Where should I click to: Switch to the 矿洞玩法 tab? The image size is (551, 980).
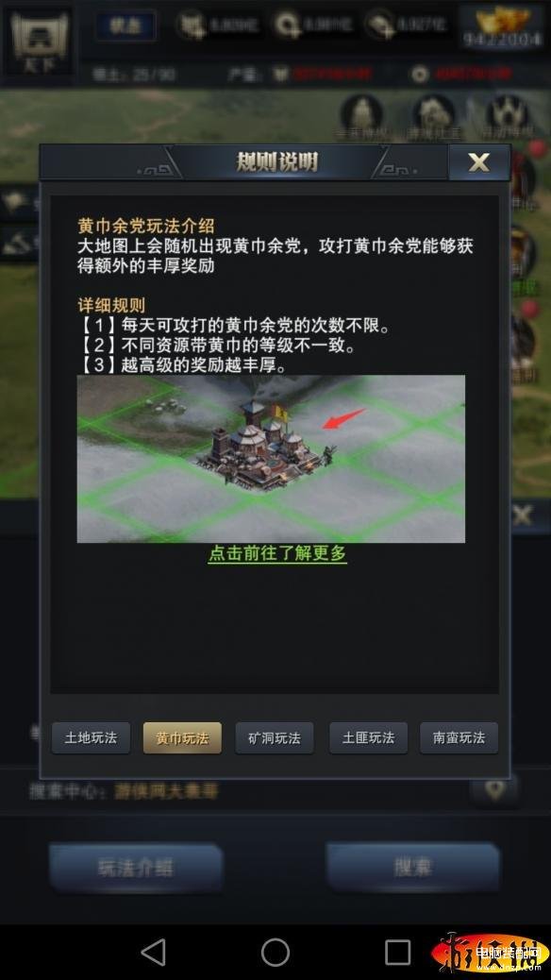[x=275, y=737]
